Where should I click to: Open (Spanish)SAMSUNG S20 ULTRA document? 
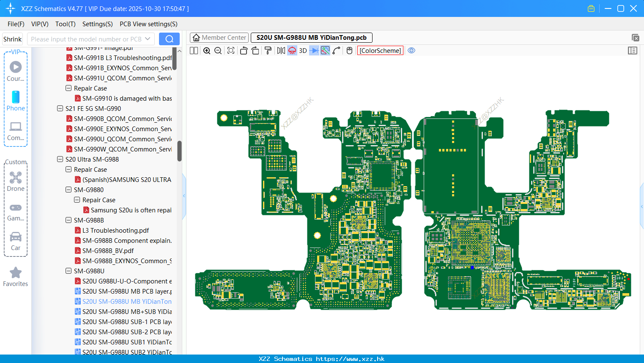123,179
